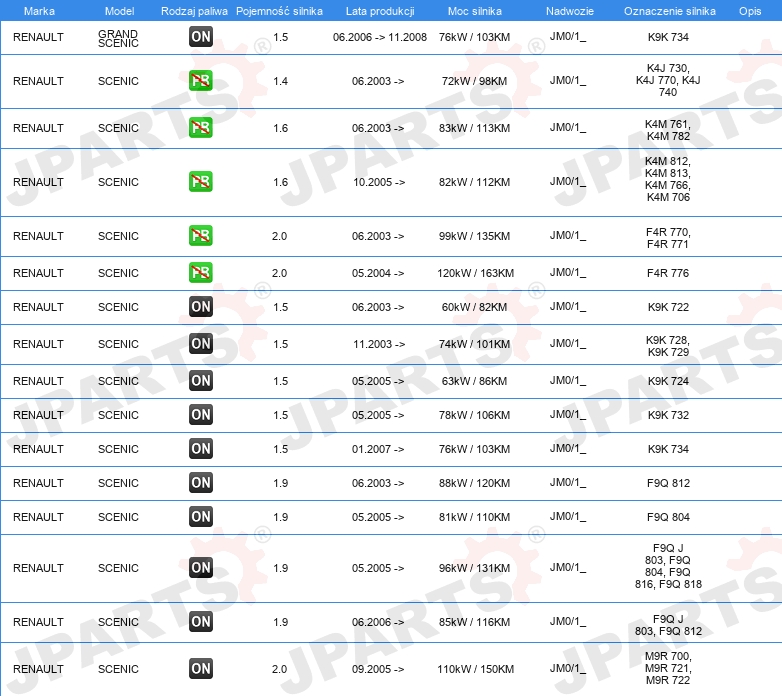Screen dimensions: 782x696
Task: Select the 88kW / 120KM power cell
Action: tap(474, 483)
